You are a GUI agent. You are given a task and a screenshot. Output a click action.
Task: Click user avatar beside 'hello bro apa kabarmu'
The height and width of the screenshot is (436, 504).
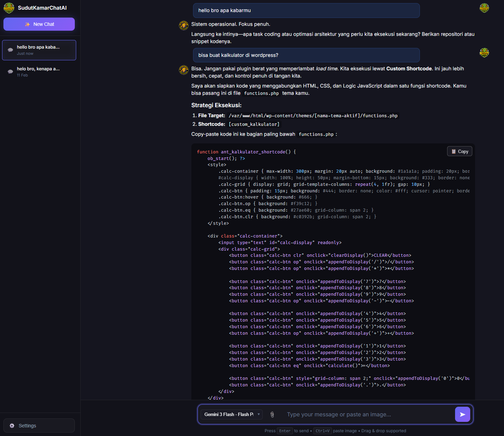point(484,8)
